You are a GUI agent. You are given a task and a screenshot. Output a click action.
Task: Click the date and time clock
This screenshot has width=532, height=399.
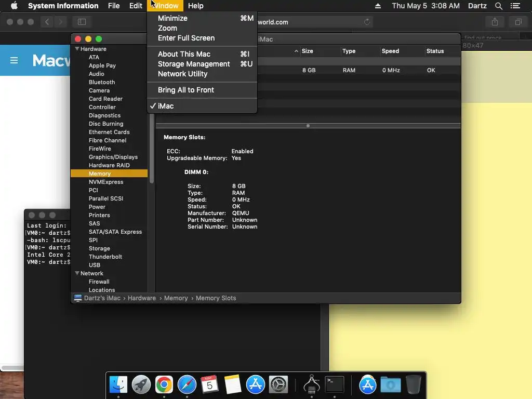[x=426, y=6]
